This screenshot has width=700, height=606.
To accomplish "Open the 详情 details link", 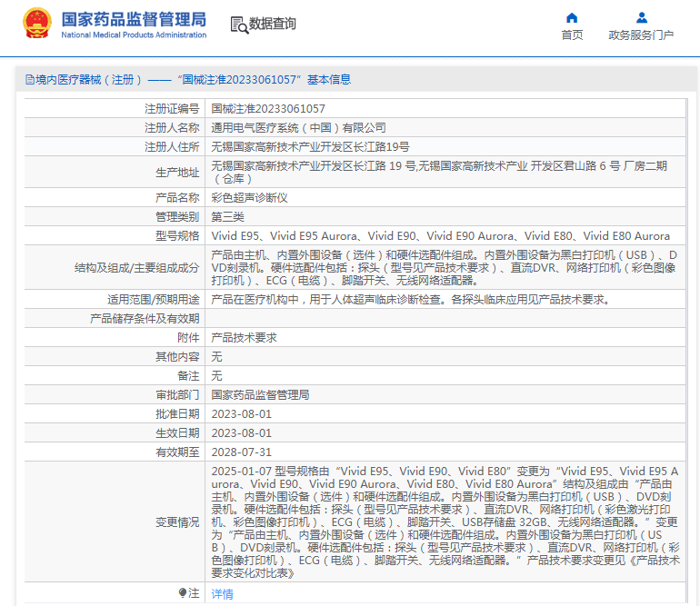I will pyautogui.click(x=222, y=594).
